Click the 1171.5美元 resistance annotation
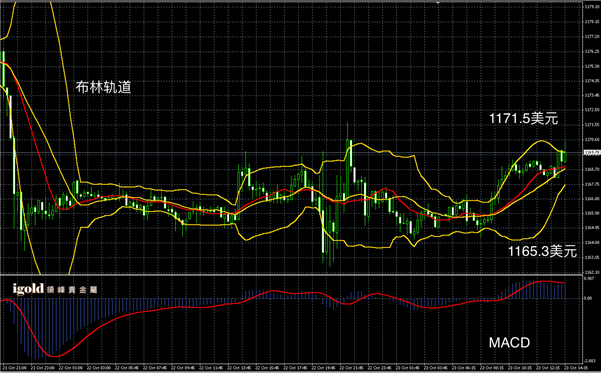 click(524, 118)
